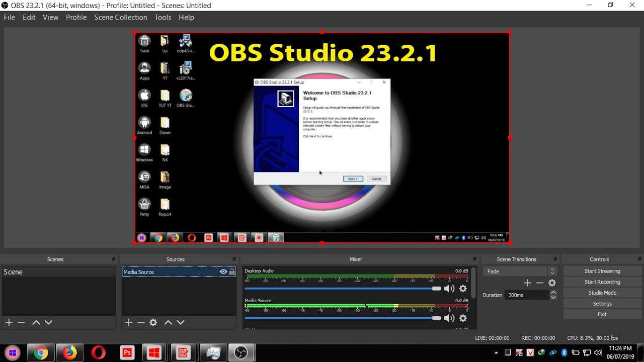Click the REC: 00:00:00 status text

click(x=538, y=338)
